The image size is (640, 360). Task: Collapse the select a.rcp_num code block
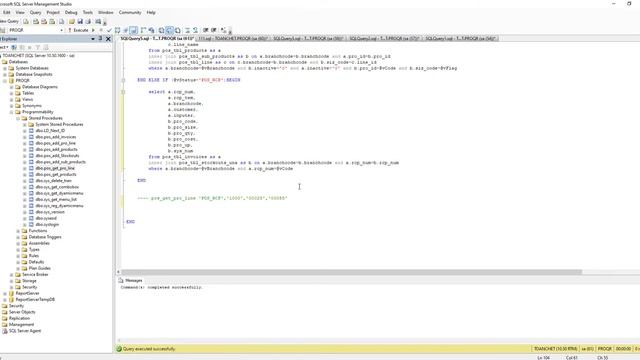coord(123,92)
